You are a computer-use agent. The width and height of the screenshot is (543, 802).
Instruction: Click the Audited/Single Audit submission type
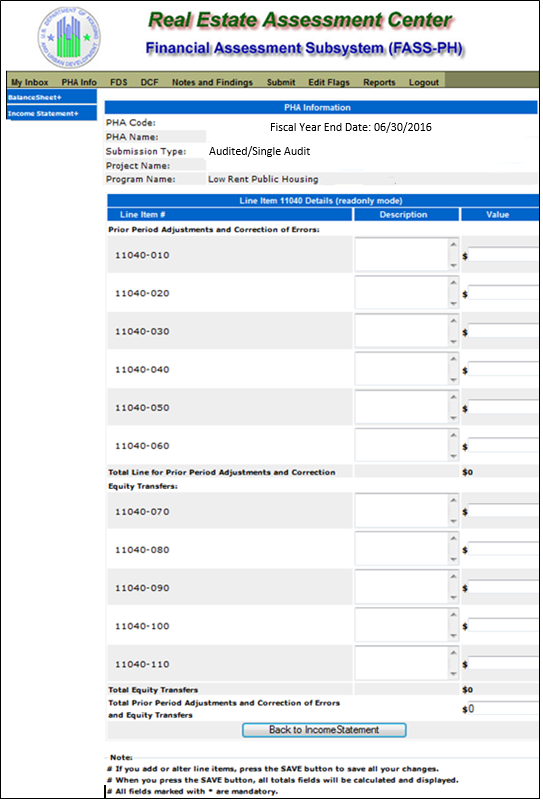point(260,151)
